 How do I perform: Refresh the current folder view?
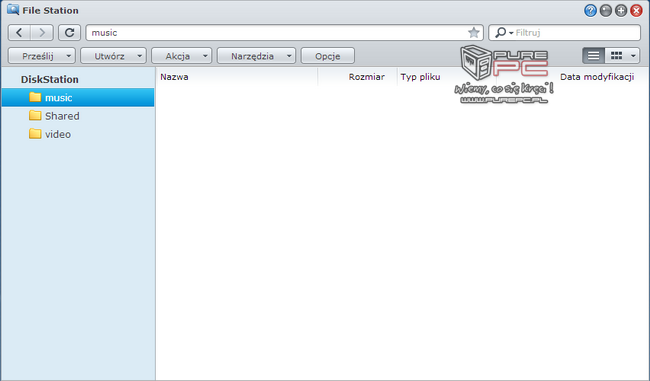[x=69, y=32]
